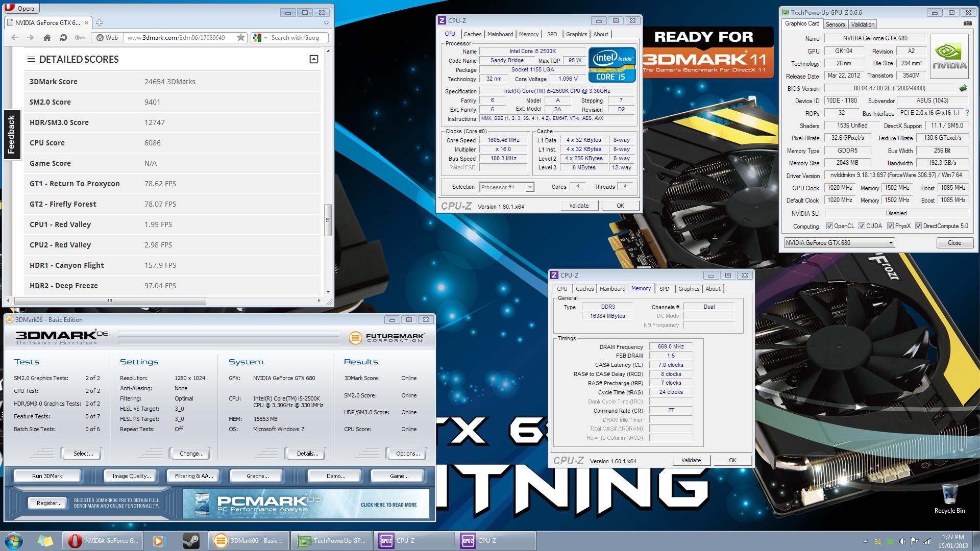Launch media player from taskbar

[x=159, y=541]
